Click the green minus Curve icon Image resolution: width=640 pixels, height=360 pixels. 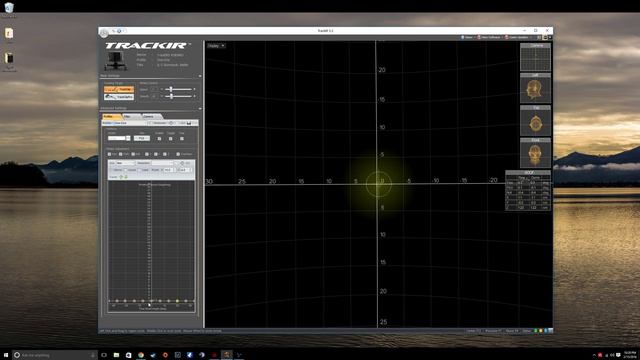pyautogui.click(x=126, y=177)
